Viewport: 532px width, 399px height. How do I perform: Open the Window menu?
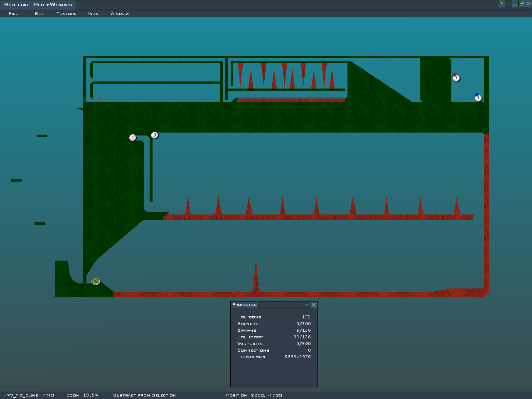coord(119,14)
